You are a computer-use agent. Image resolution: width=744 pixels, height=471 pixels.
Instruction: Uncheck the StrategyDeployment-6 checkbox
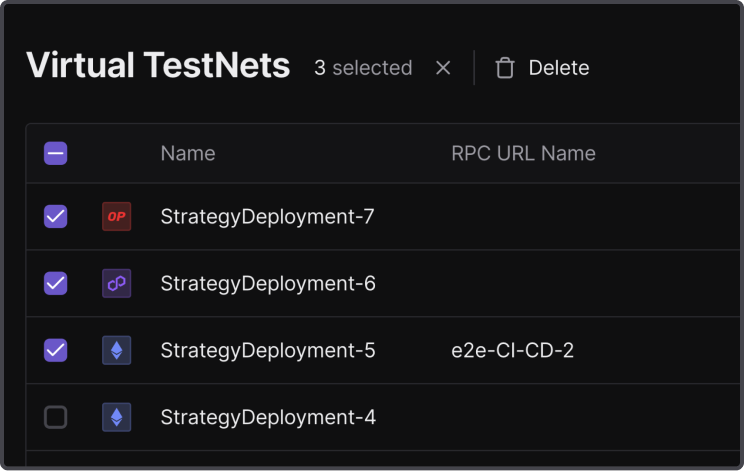[x=56, y=283]
